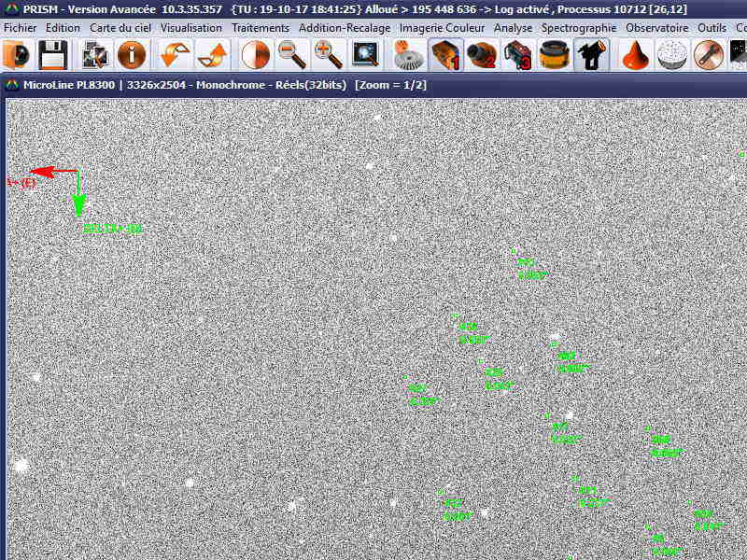The width and height of the screenshot is (747, 560).
Task: Open the Carte du ciel menu
Action: (x=120, y=28)
